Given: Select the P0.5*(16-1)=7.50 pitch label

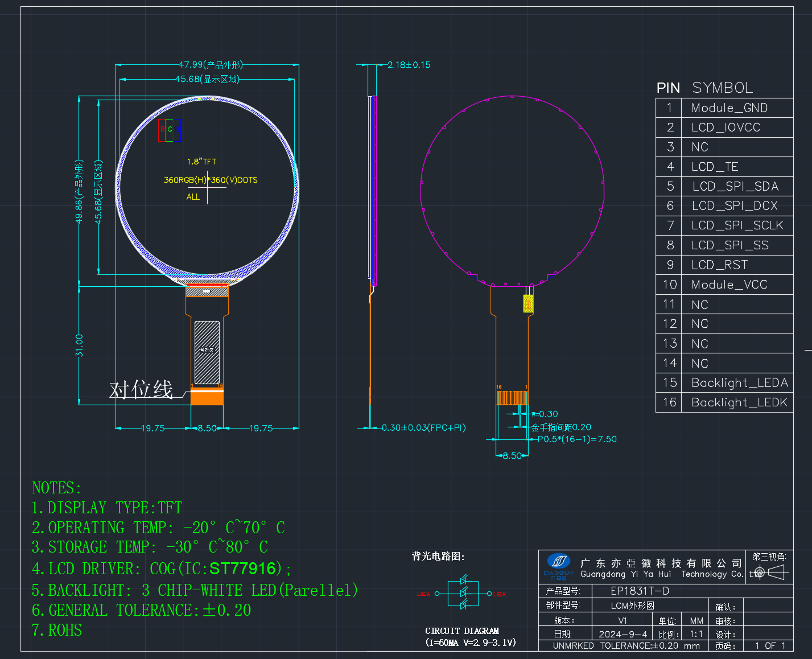Looking at the screenshot, I should point(577,439).
